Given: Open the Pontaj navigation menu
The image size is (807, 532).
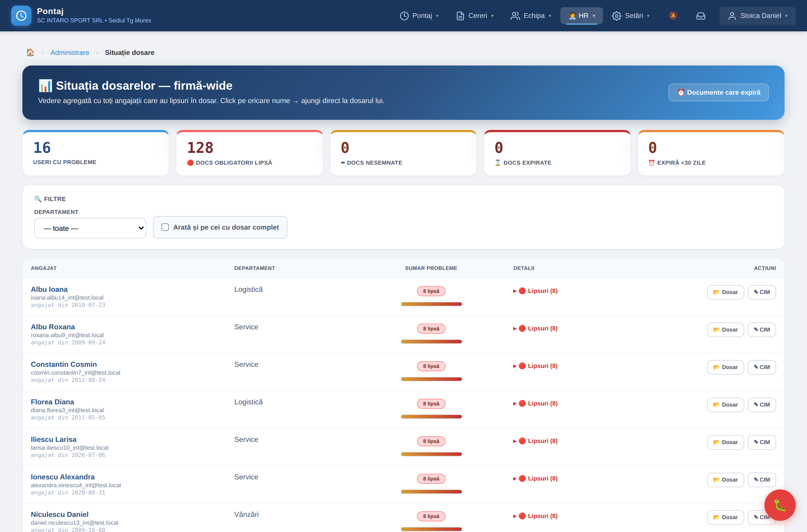Looking at the screenshot, I should point(419,16).
